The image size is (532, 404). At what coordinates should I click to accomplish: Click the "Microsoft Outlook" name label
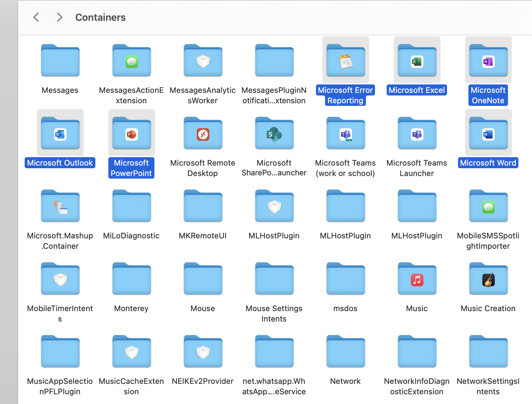tap(60, 163)
